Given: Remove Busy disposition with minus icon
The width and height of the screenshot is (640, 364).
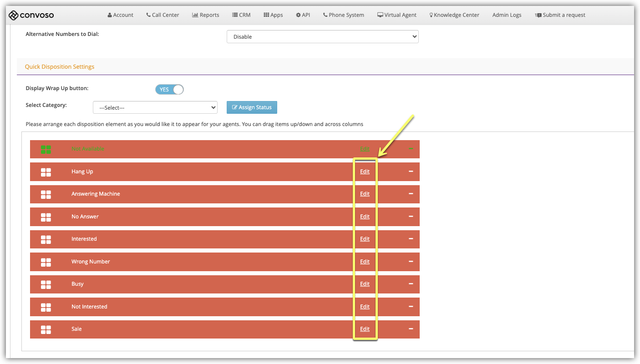Looking at the screenshot, I should click(411, 284).
